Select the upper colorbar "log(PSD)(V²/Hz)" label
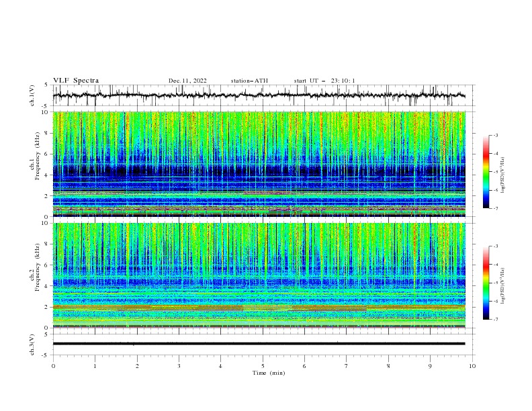 (x=502, y=175)
